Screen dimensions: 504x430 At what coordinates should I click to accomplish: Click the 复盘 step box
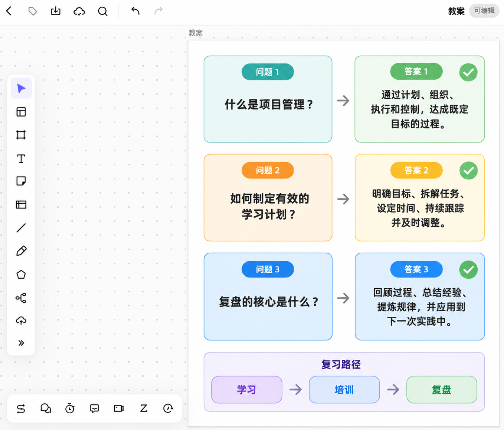(442, 390)
